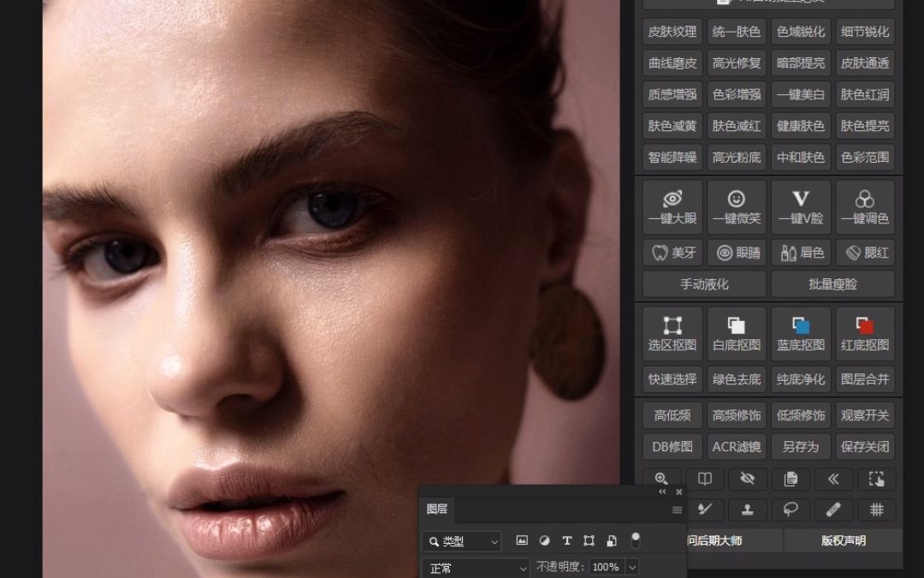This screenshot has height=578, width=924.
Task: Open the 正常 blend mode dropdown
Action: [475, 568]
